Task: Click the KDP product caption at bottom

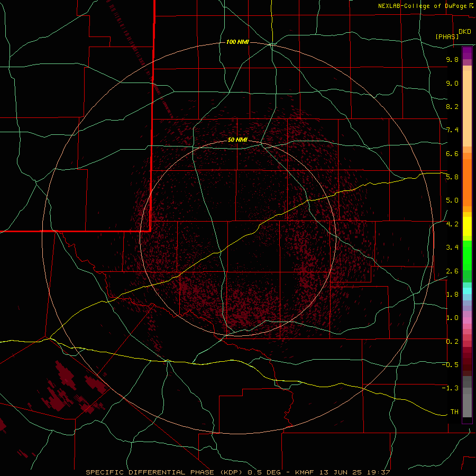Action: (x=237, y=472)
